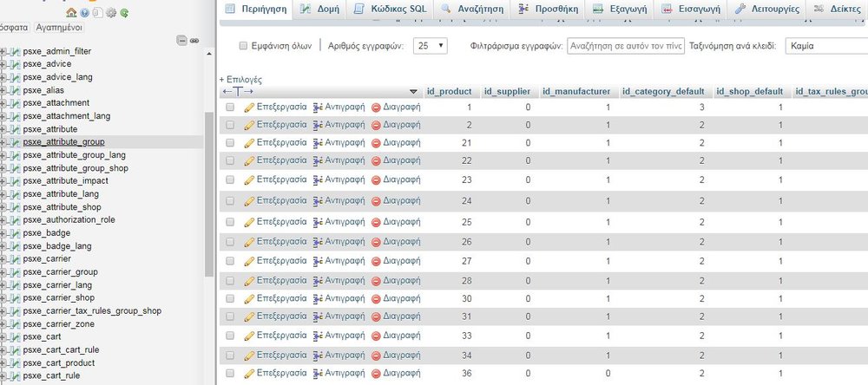Open the SQL documentation page icon
The height and width of the screenshot is (385, 868).
(97, 12)
